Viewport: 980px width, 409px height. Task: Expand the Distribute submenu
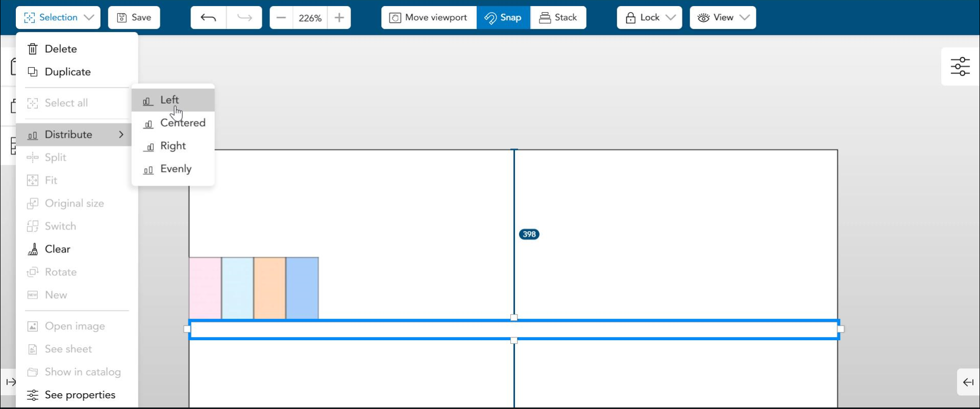coord(77,135)
